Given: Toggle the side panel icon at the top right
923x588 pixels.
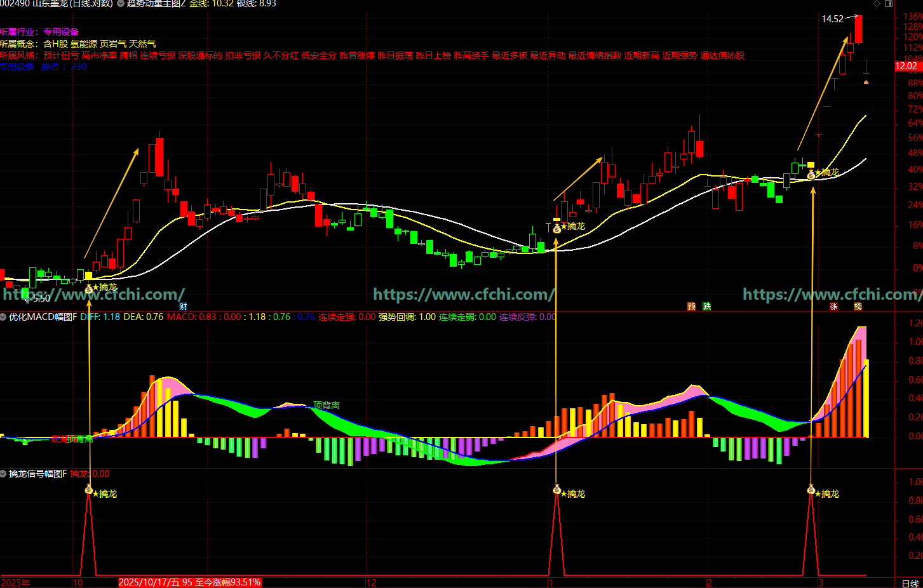Looking at the screenshot, I should tap(889, 4).
